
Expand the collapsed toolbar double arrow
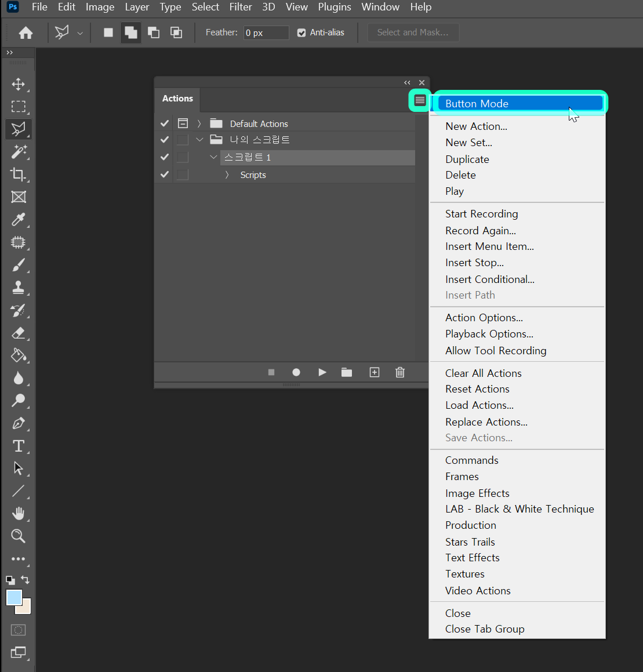coord(10,52)
